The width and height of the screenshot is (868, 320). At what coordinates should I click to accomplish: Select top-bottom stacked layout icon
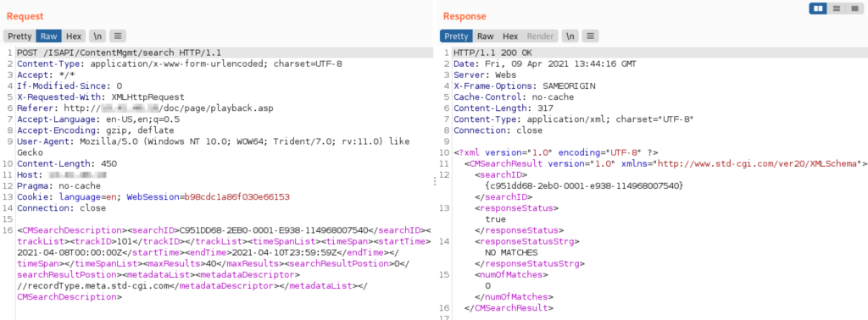tap(837, 8)
